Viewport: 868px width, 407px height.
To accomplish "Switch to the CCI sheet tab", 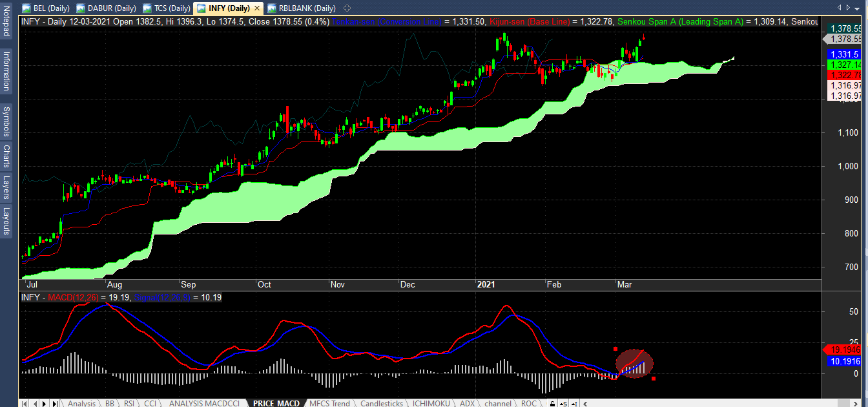I will click(150, 403).
